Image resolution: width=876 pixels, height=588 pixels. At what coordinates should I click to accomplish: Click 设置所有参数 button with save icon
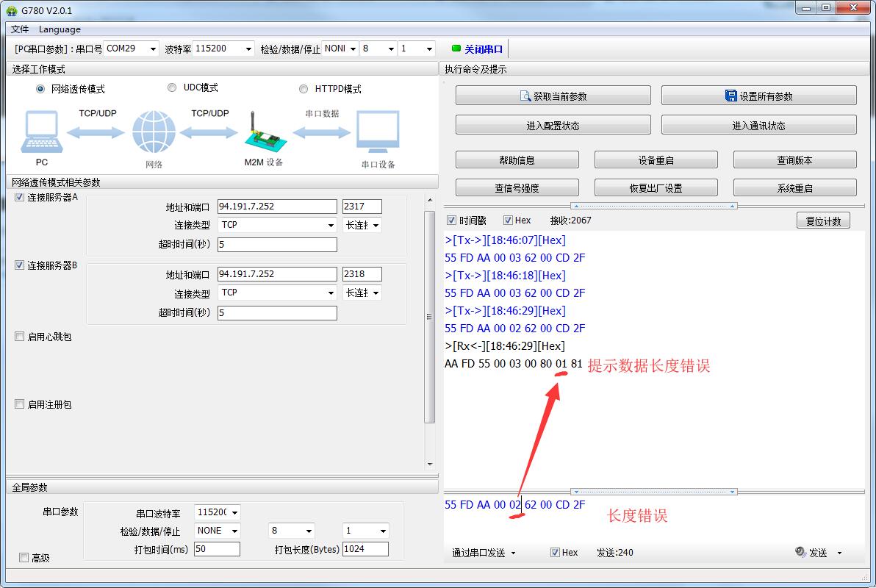pos(758,96)
